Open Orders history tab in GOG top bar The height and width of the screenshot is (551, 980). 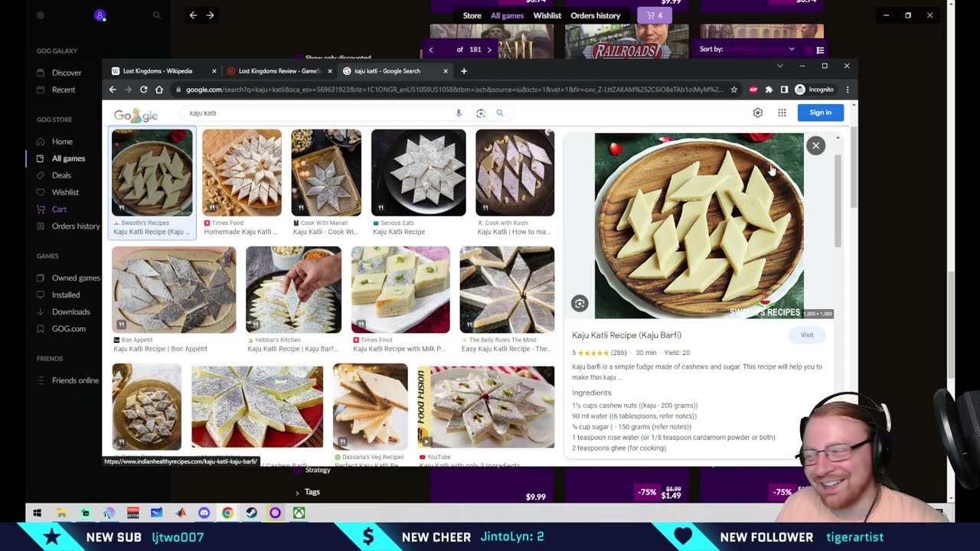[x=596, y=15]
